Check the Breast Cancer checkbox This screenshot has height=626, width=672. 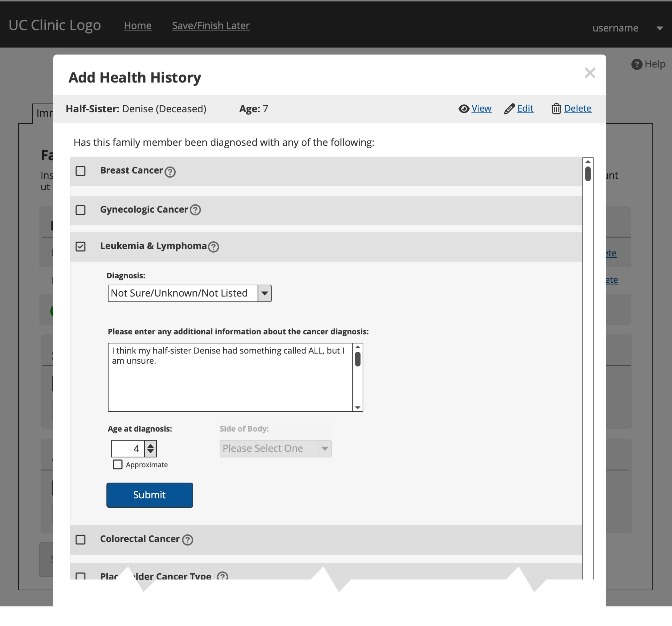(x=80, y=171)
